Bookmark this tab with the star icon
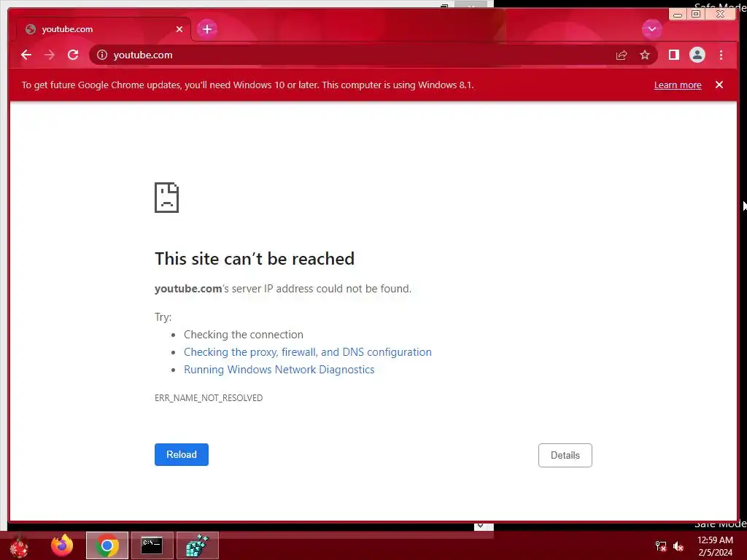 tap(645, 55)
